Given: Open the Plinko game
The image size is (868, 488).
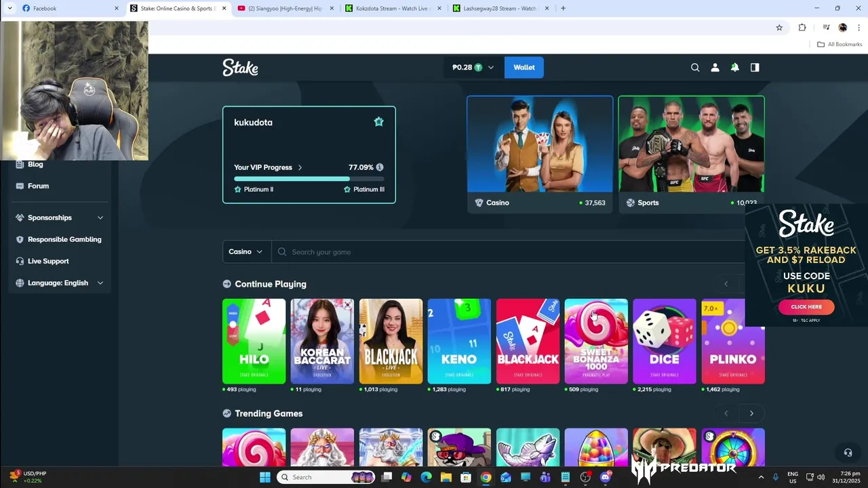Looking at the screenshot, I should tap(733, 342).
